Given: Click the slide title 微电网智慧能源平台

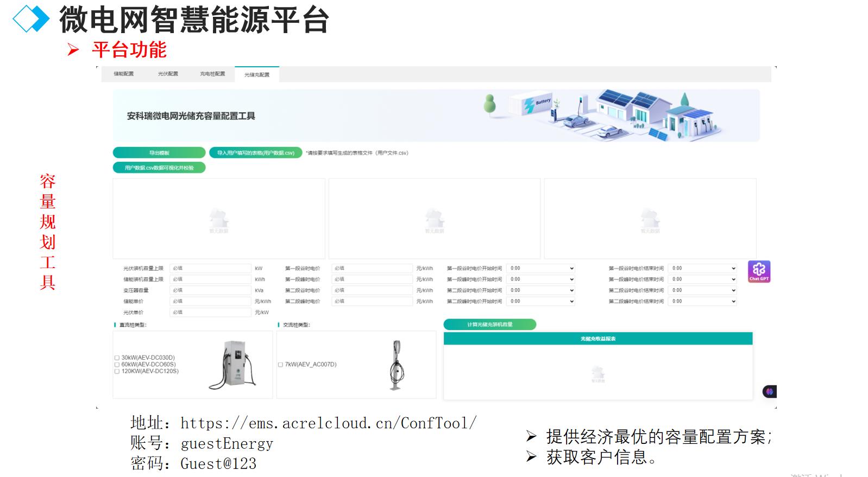Looking at the screenshot, I should click(194, 20).
